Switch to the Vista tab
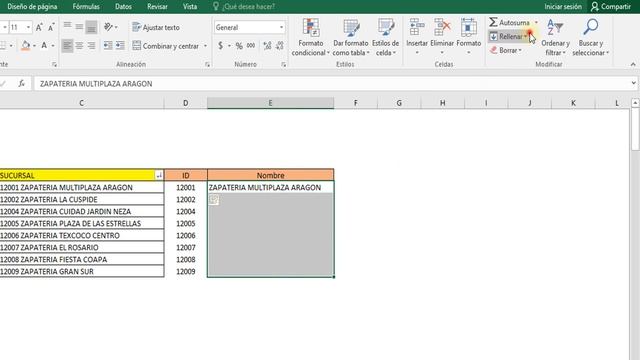Image resolution: width=640 pixels, height=360 pixels. (x=190, y=7)
